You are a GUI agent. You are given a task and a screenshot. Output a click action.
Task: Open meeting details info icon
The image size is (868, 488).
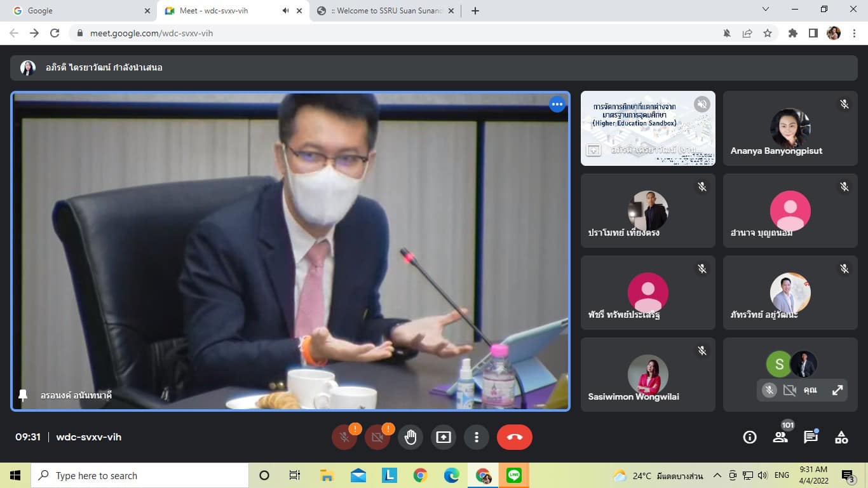click(x=750, y=437)
